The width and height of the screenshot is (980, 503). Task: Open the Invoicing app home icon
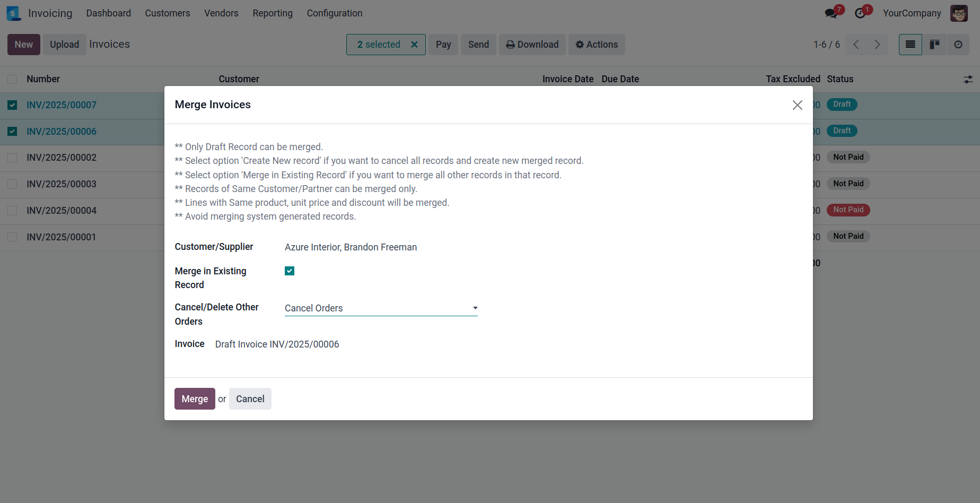[13, 13]
